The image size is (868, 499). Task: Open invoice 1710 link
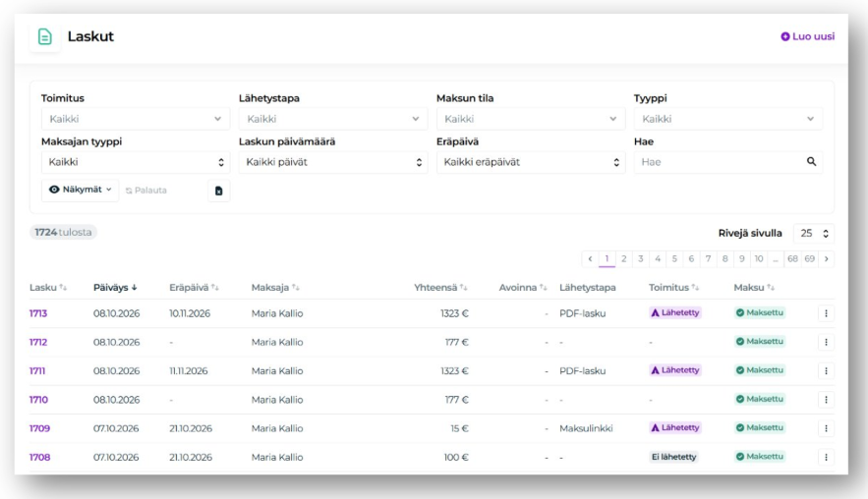coord(38,400)
